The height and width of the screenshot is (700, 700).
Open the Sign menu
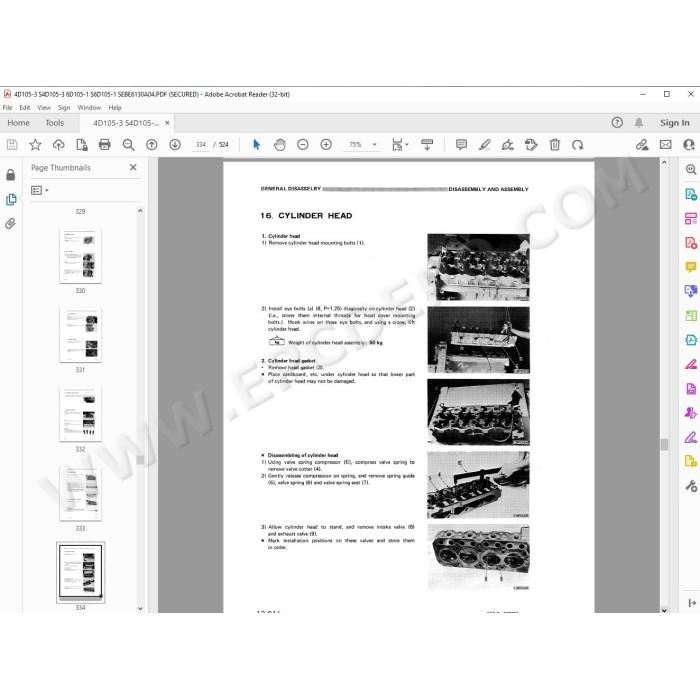[64, 108]
